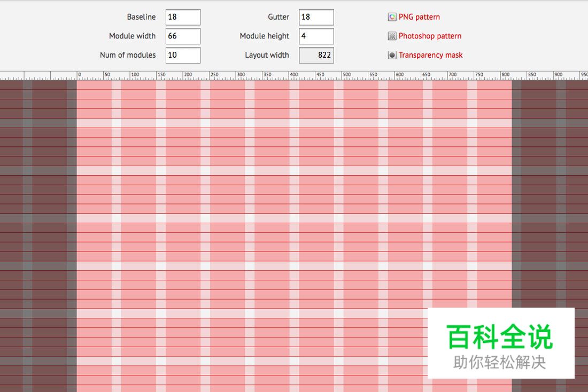The width and height of the screenshot is (588, 392).
Task: Download the PNG pattern
Action: pyautogui.click(x=419, y=17)
